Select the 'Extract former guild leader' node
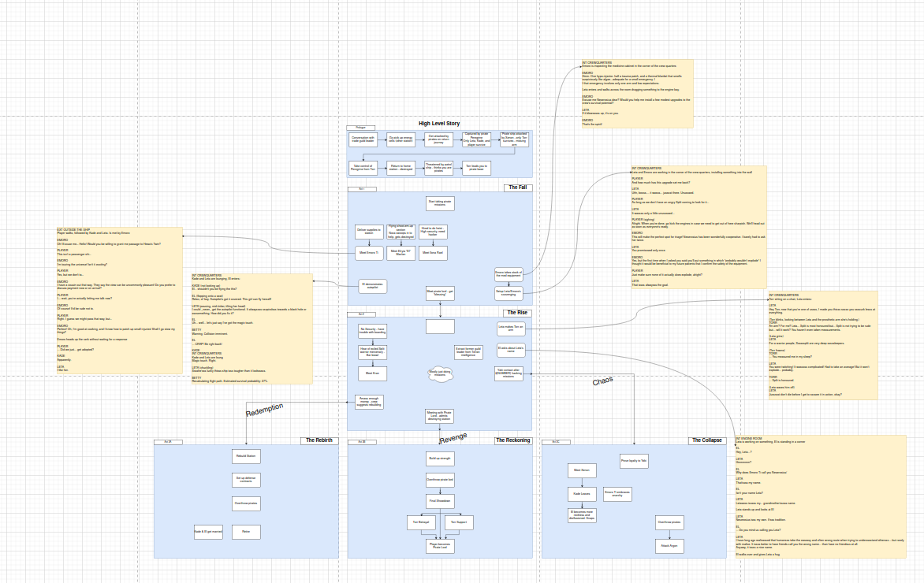 468,352
